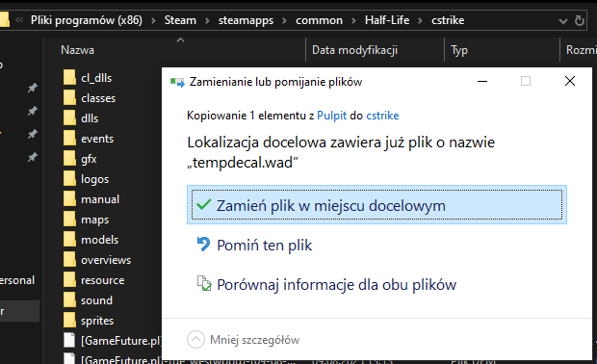
Task: Click folder icon next to 'maps'
Action: pyautogui.click(x=69, y=219)
